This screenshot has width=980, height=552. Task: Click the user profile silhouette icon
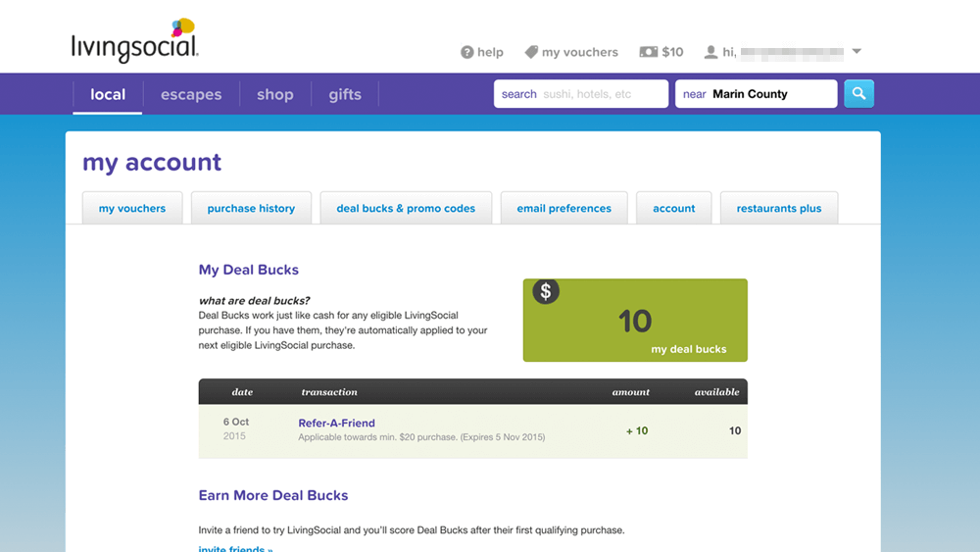[x=711, y=52]
